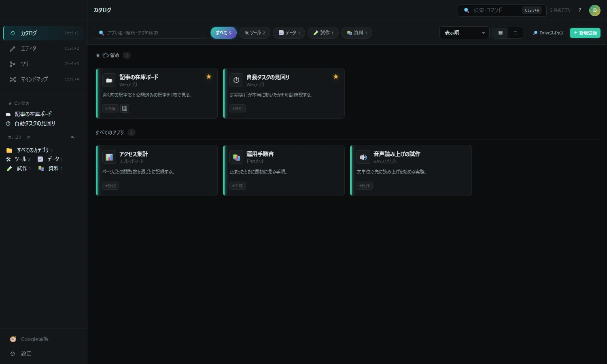Click the 新規登録 button

click(585, 33)
